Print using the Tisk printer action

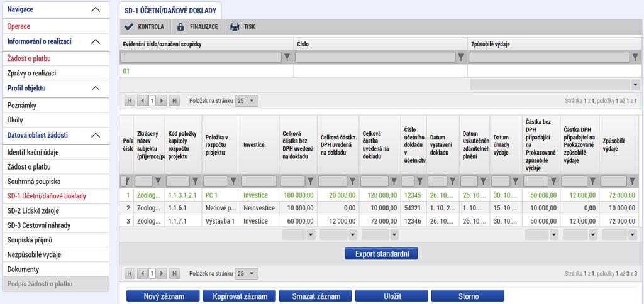coord(243,26)
